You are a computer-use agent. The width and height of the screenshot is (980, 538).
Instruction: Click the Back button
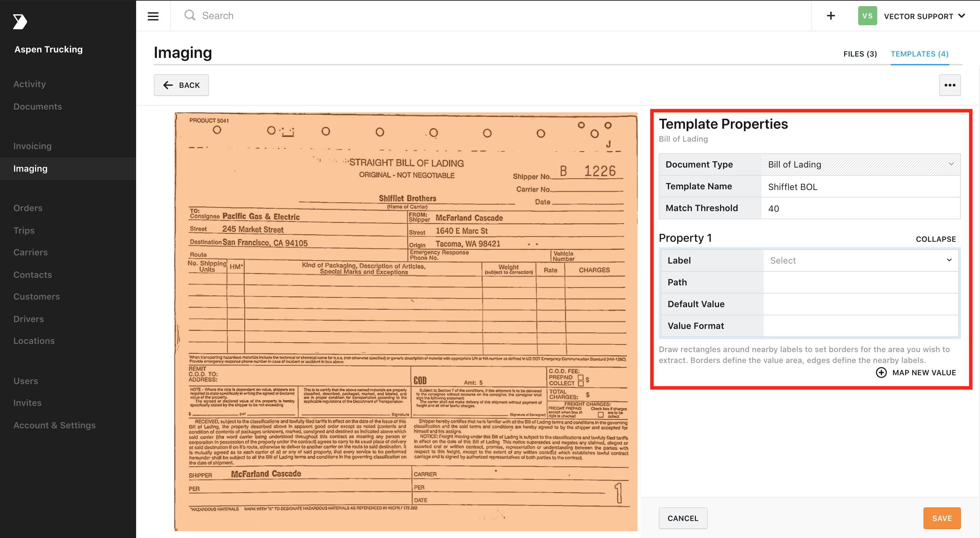coord(181,85)
